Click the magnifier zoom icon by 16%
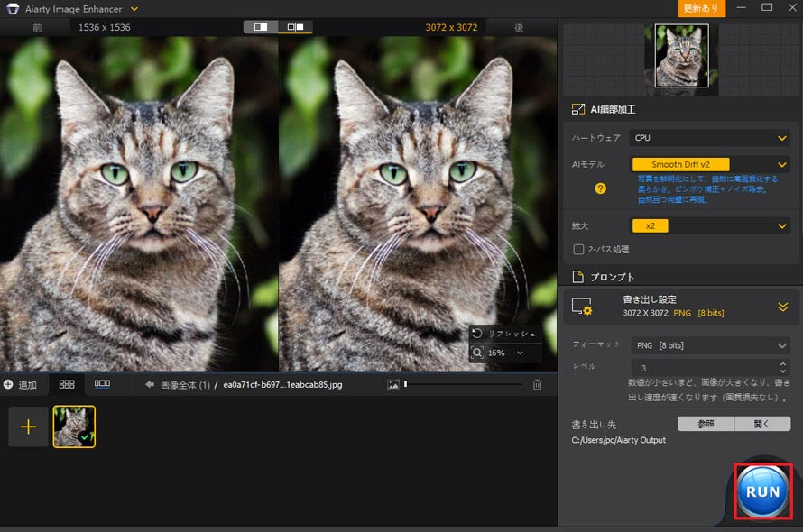This screenshot has height=532, width=803. (477, 353)
